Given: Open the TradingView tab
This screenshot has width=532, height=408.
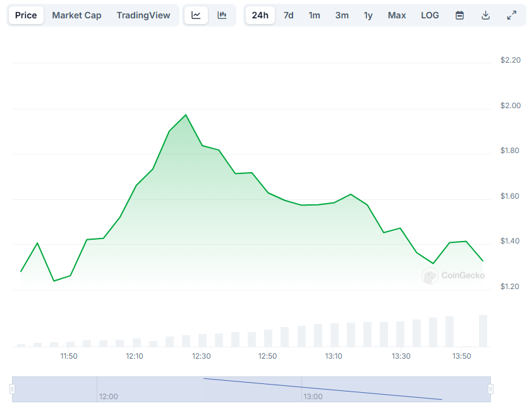Looking at the screenshot, I should 143,15.
